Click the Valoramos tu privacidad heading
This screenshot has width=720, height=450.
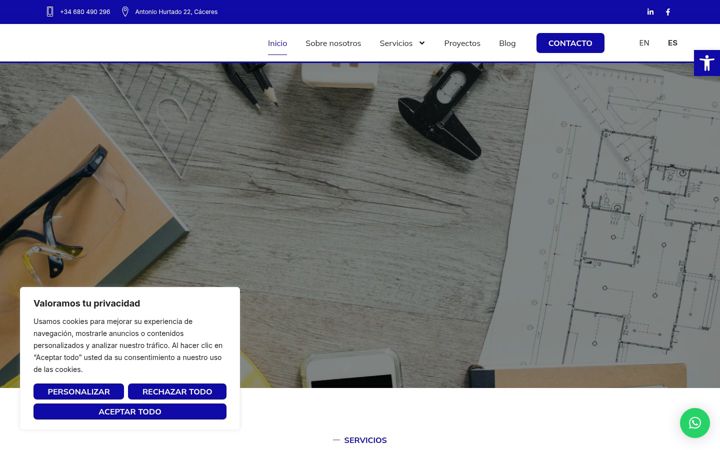point(87,303)
